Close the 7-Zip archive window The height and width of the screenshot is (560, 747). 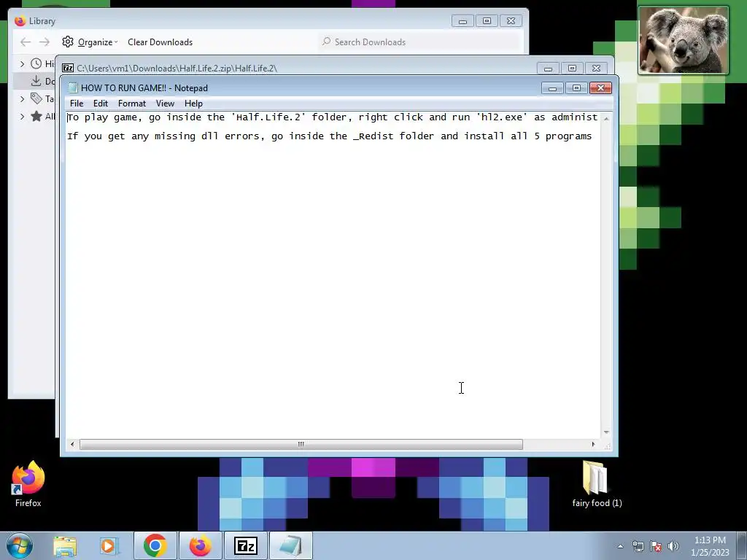[x=596, y=69]
